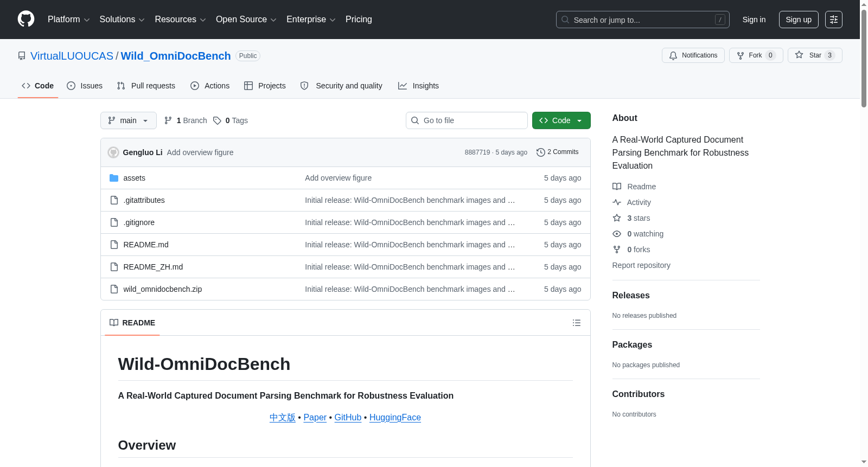Viewport: 868px width, 467px height.
Task: Expand the Resources menu
Action: [180, 20]
